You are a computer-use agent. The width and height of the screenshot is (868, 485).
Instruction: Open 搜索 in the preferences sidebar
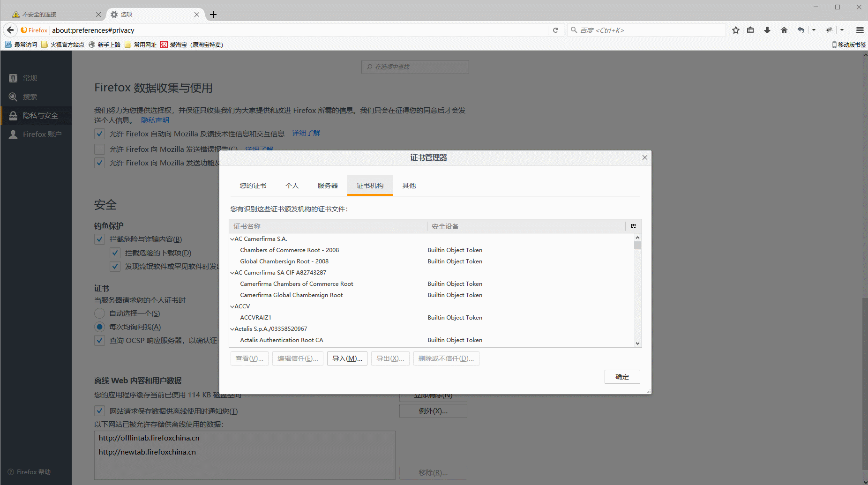click(x=36, y=97)
